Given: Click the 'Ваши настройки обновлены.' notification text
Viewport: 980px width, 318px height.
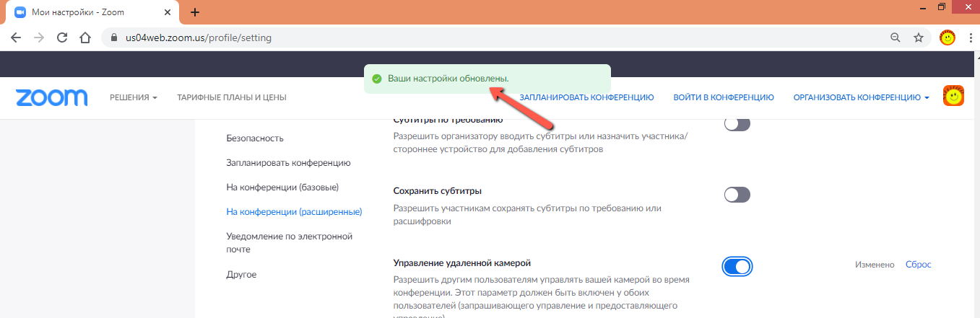Looking at the screenshot, I should 448,79.
